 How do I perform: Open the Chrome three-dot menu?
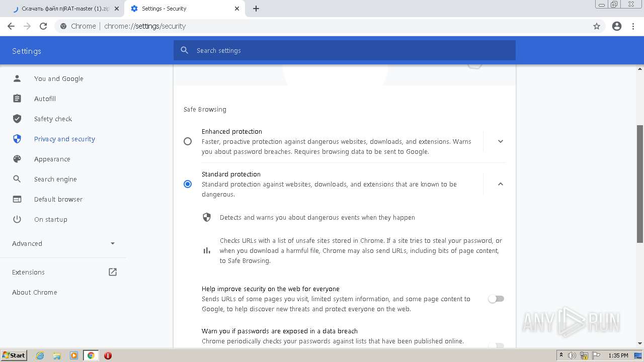[633, 26]
